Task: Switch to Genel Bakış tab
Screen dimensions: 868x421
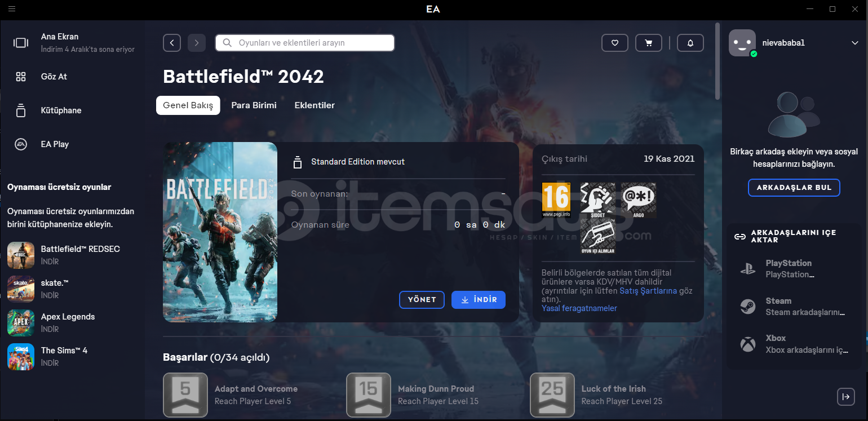Action: (x=188, y=105)
